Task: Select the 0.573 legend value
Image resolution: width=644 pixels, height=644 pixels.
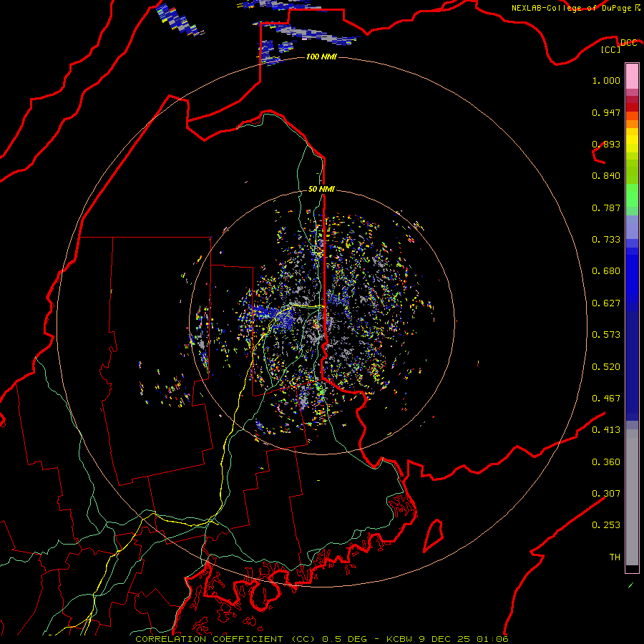Action: pos(606,335)
